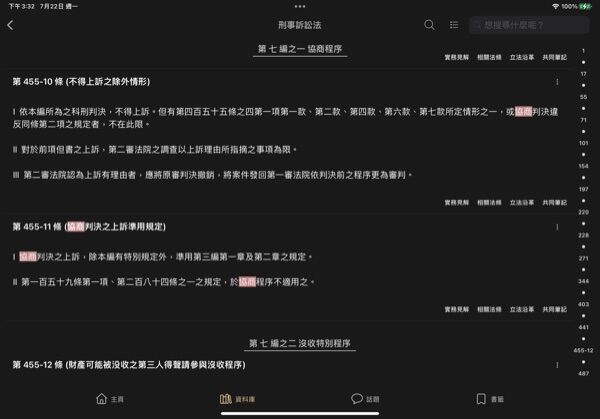600x419 pixels.
Task: Tap the back arrow icon
Action: (x=10, y=25)
